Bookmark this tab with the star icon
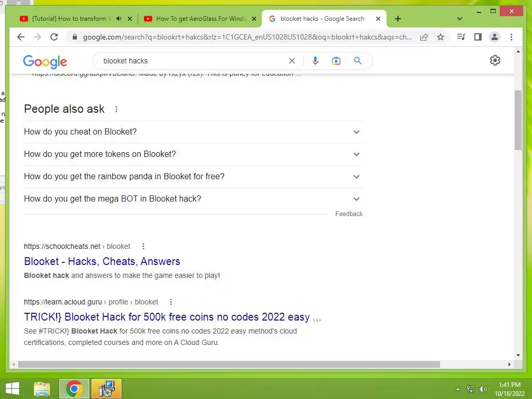This screenshot has width=532, height=399. pos(441,37)
